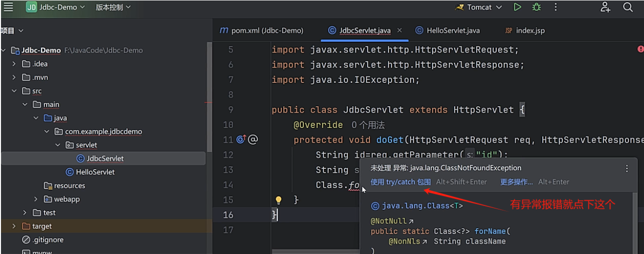Click the resources folder icon
Viewport: 644px width, 254px height.
point(48,185)
